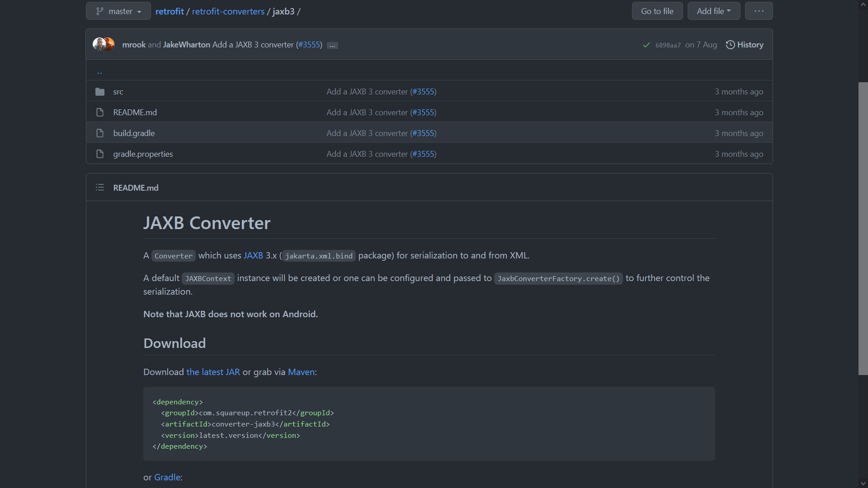Click the latest.version code line
Screen dimensions: 868x488
231,436
